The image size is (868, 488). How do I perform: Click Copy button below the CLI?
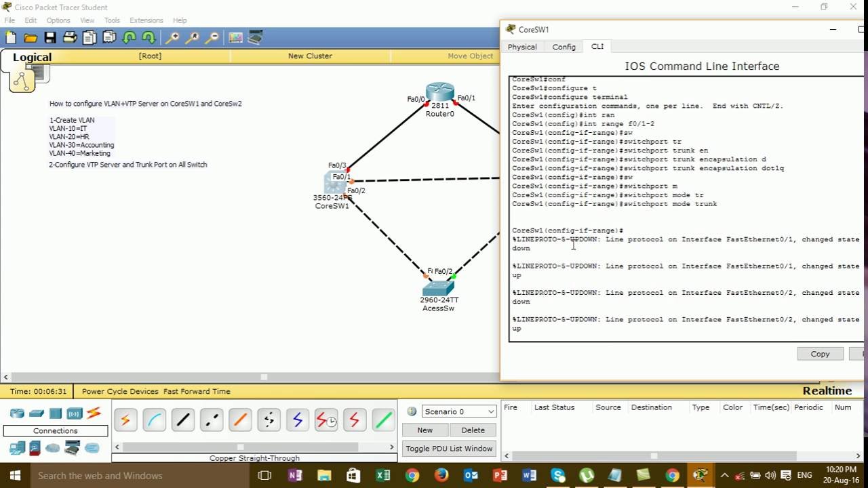click(x=820, y=354)
